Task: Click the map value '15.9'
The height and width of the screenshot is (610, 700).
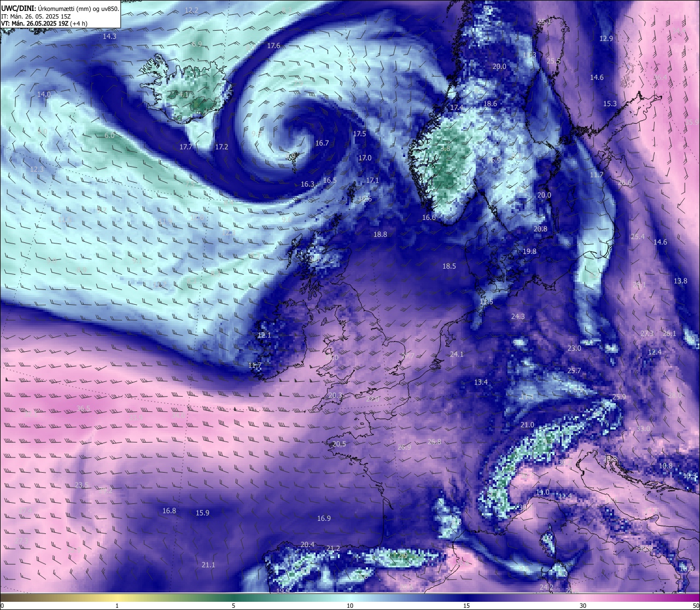Action: tap(203, 513)
